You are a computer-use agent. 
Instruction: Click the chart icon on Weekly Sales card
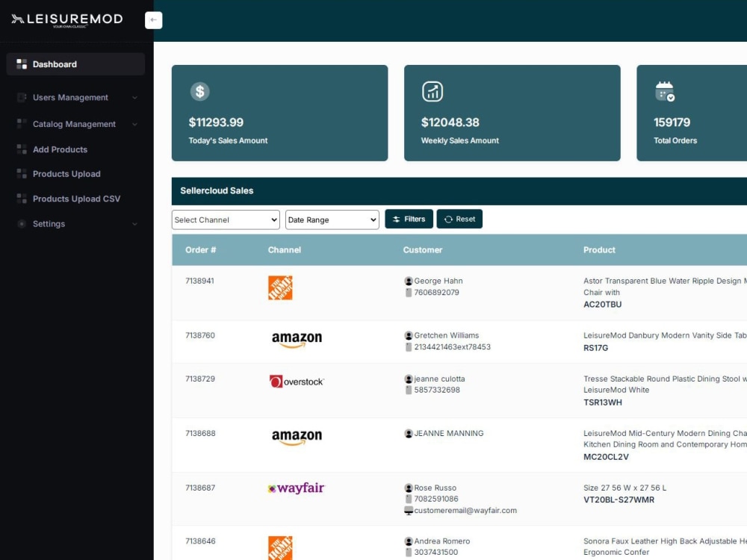click(x=432, y=91)
